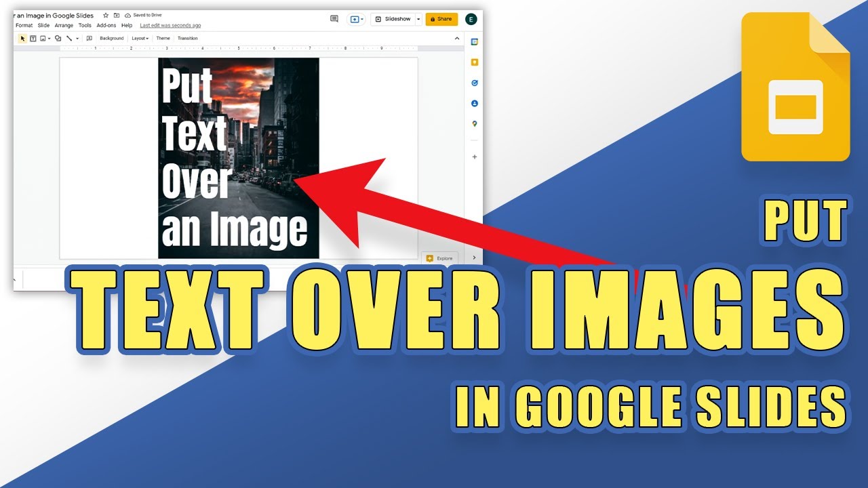This screenshot has height=488, width=868.
Task: Click the plus icon to get add-ons
Action: (x=475, y=157)
